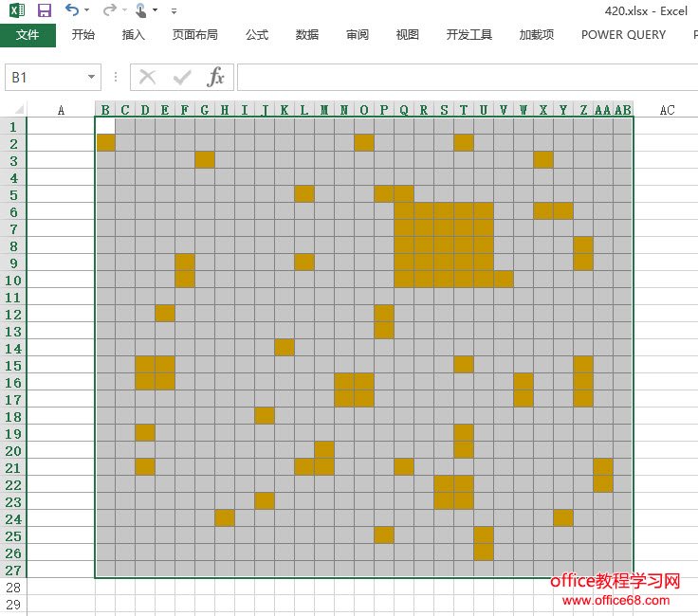Viewport: 698px width, 616px height.
Task: Click the orange cell H24
Action: tap(225, 517)
